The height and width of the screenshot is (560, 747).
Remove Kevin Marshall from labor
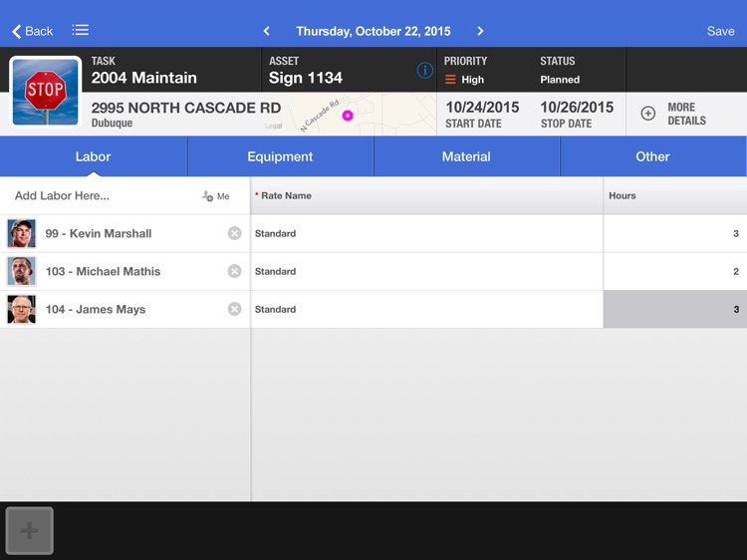pos(234,233)
